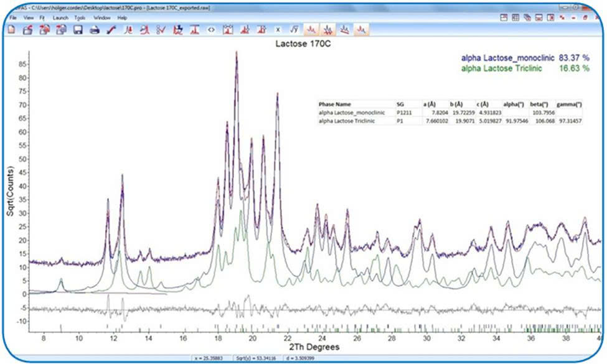Click the Help menu
This screenshot has width=607, height=364.
point(122,17)
